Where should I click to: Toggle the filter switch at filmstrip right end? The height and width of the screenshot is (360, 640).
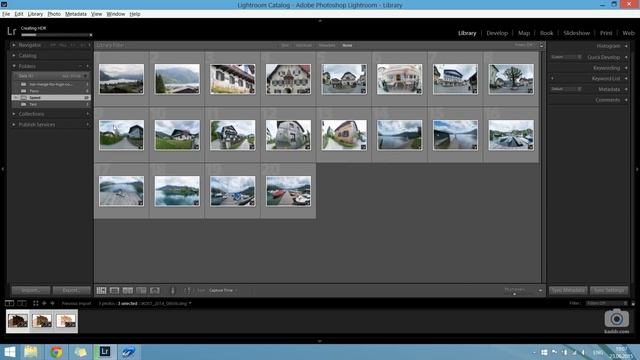point(633,303)
